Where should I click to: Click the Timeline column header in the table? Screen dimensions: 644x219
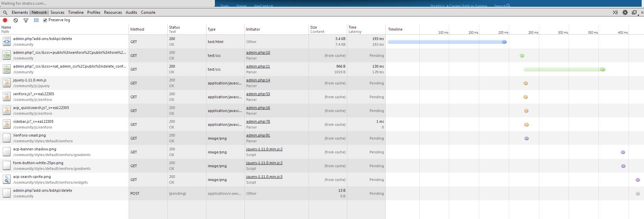pyautogui.click(x=395, y=29)
